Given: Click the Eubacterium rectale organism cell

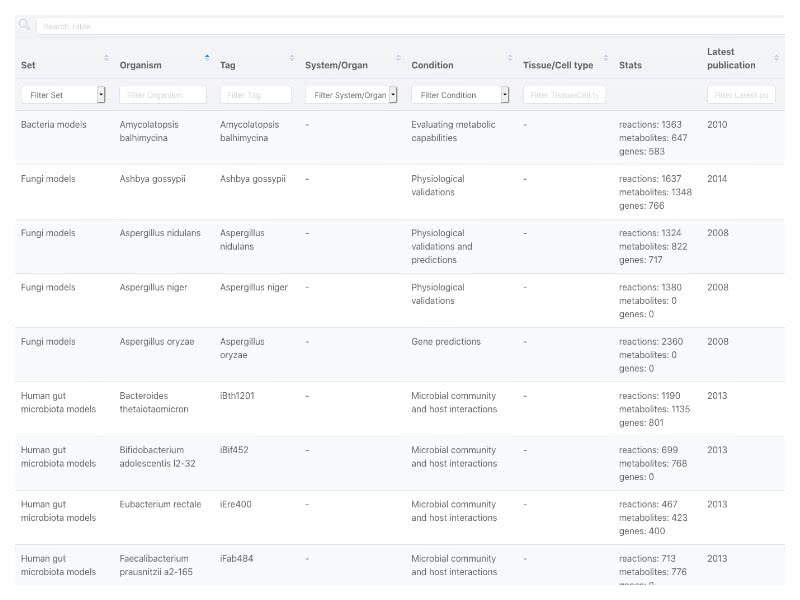Looking at the screenshot, I should pyautogui.click(x=160, y=504).
